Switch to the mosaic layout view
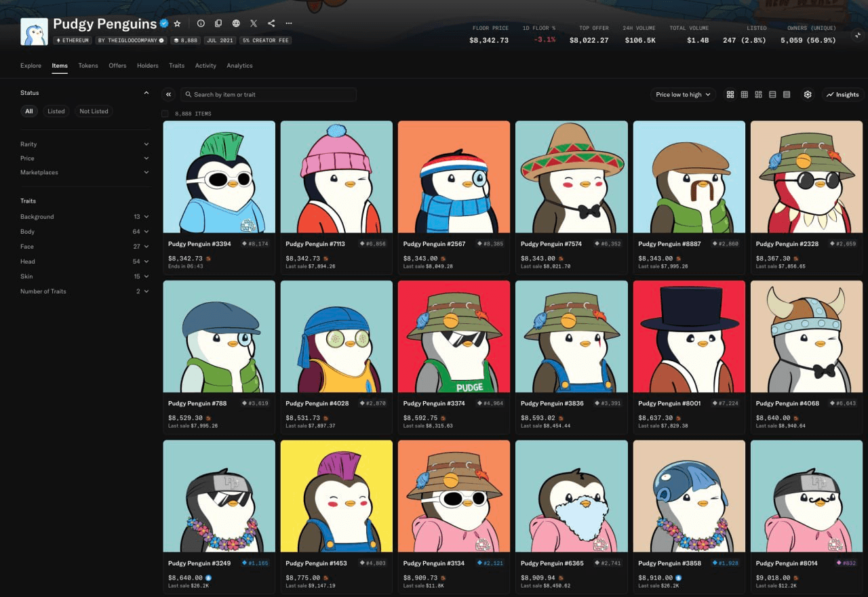868x597 pixels. (x=759, y=95)
